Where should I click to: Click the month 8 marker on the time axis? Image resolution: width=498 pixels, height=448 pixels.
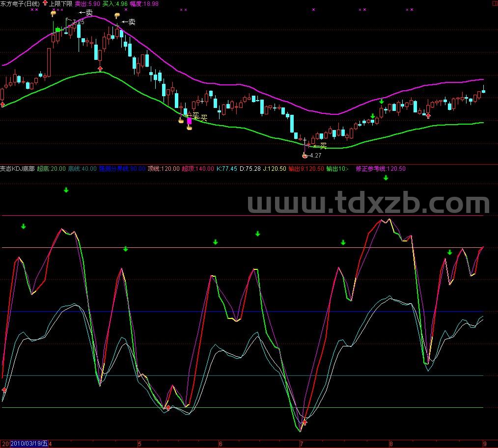[x=391, y=444]
